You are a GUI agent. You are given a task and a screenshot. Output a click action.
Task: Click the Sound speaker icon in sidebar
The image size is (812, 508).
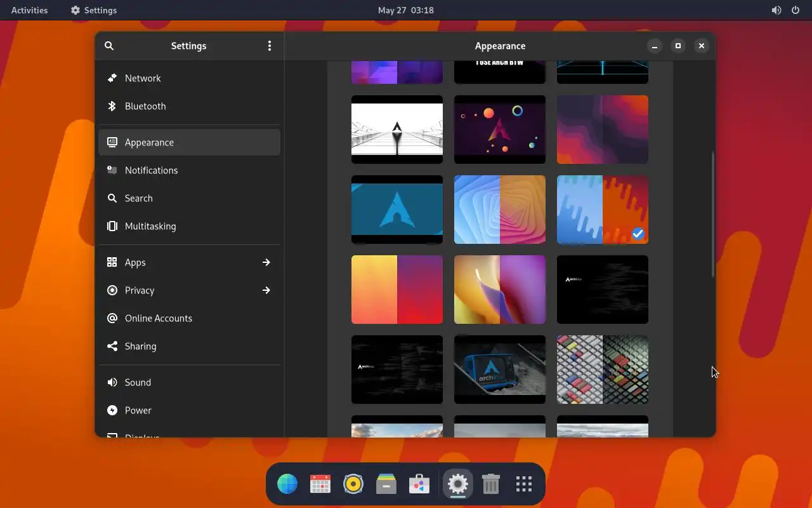point(112,382)
